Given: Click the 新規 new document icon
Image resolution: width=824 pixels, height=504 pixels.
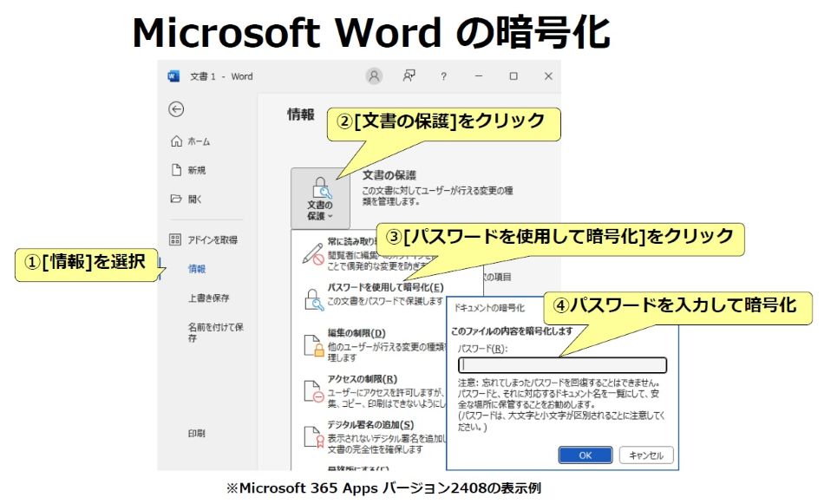Looking at the screenshot, I should coord(176,170).
